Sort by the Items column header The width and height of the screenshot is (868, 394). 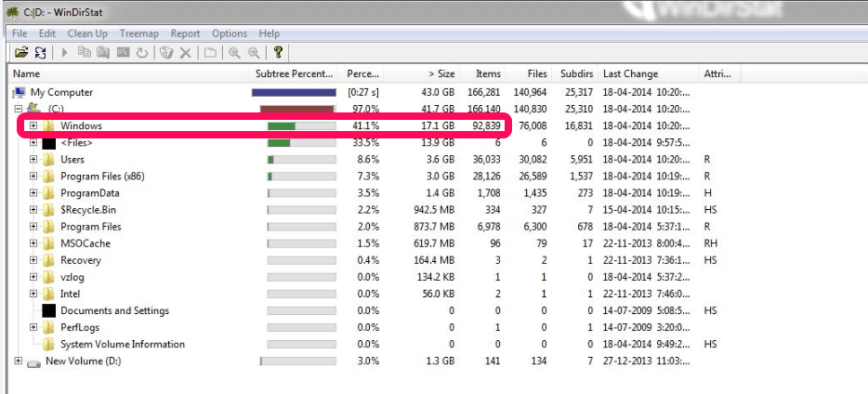481,73
